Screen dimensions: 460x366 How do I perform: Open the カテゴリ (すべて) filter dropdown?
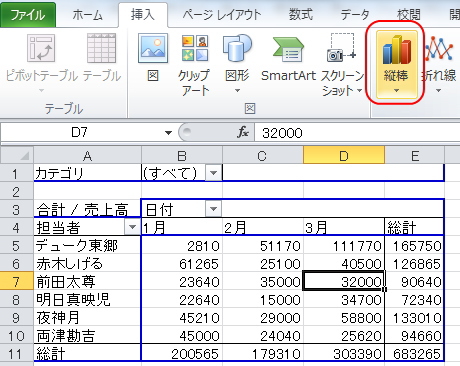pos(213,173)
